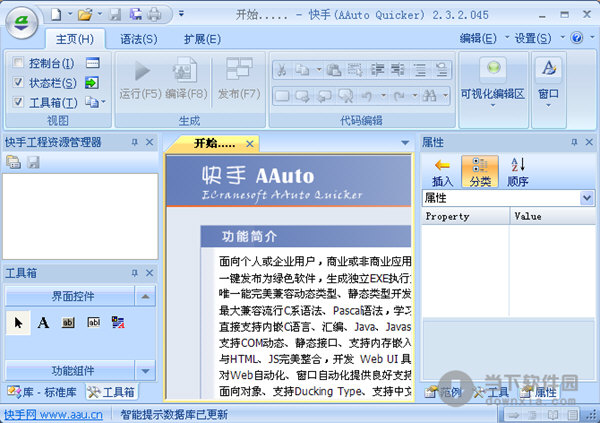Select the edit box abl control in 工具箱
This screenshot has width=600, height=423.
point(94,323)
